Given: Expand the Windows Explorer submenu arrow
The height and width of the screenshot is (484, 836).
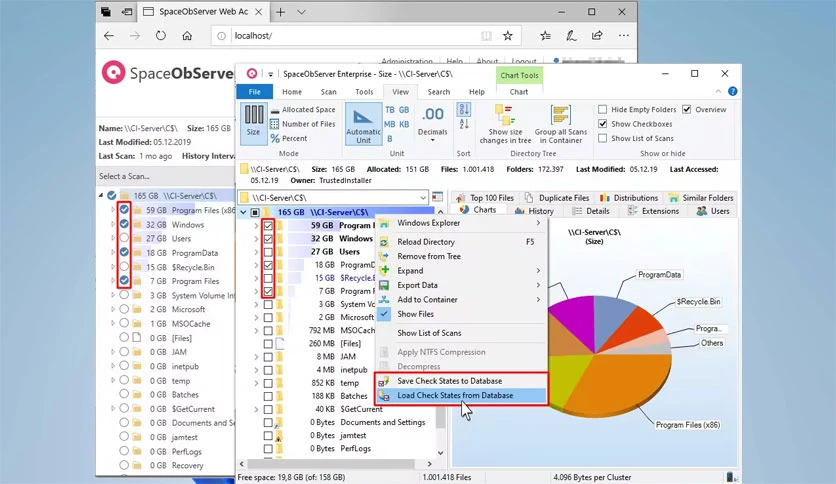Looking at the screenshot, I should [x=538, y=223].
